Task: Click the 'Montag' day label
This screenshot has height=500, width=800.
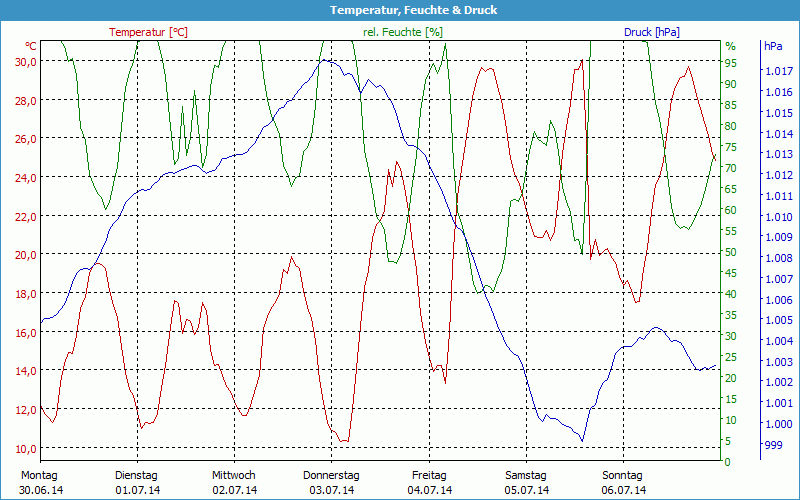Action: pos(39,476)
